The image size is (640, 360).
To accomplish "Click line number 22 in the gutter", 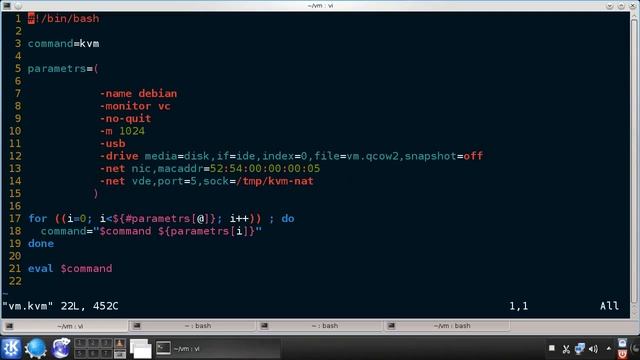I will pyautogui.click(x=15, y=281).
